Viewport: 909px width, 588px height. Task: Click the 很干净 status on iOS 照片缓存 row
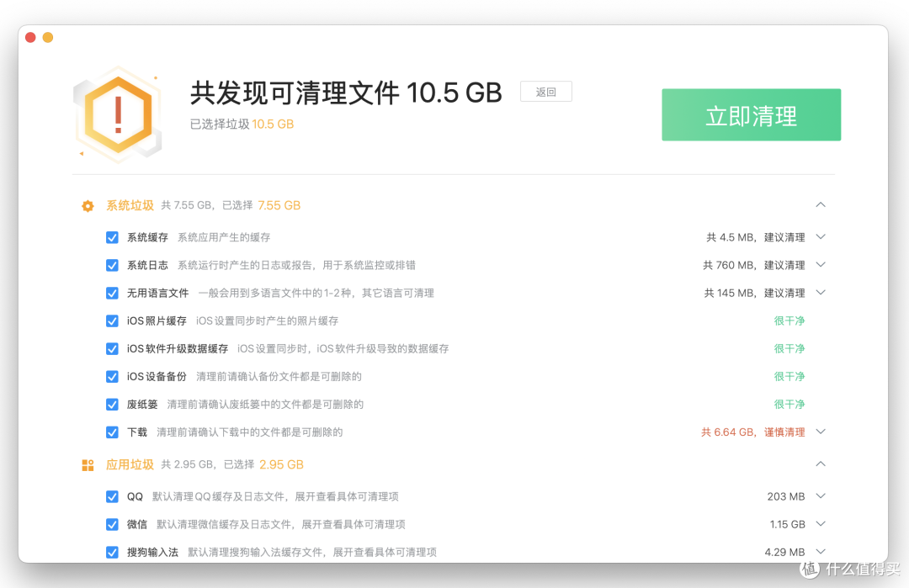789,321
